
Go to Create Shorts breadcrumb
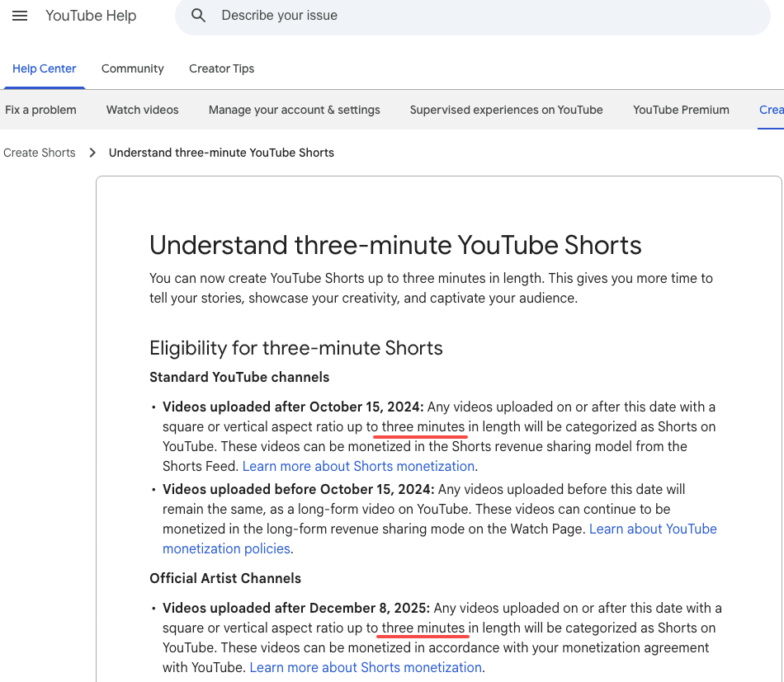click(x=40, y=153)
